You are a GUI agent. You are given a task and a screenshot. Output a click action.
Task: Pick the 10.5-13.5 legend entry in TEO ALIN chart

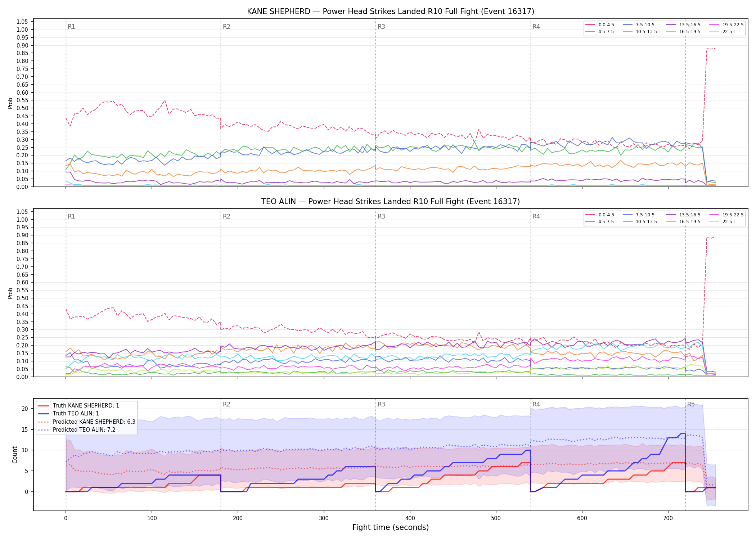pyautogui.click(x=640, y=222)
